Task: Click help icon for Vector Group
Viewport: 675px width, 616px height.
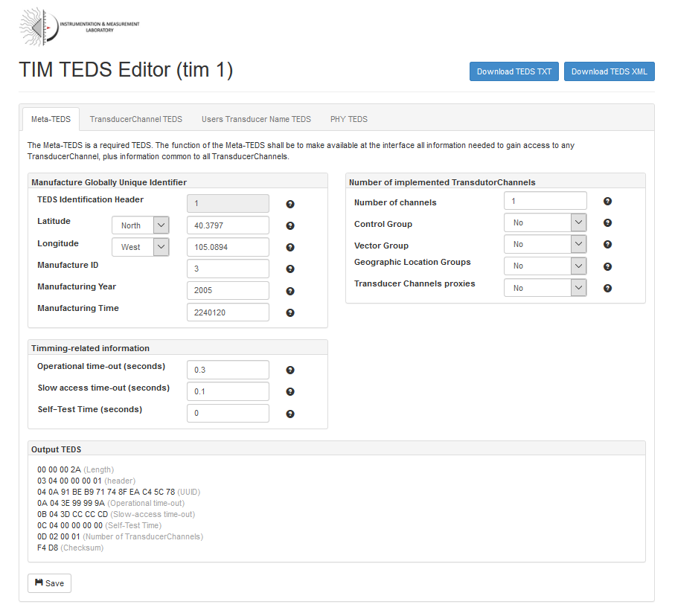Action: coord(607,245)
